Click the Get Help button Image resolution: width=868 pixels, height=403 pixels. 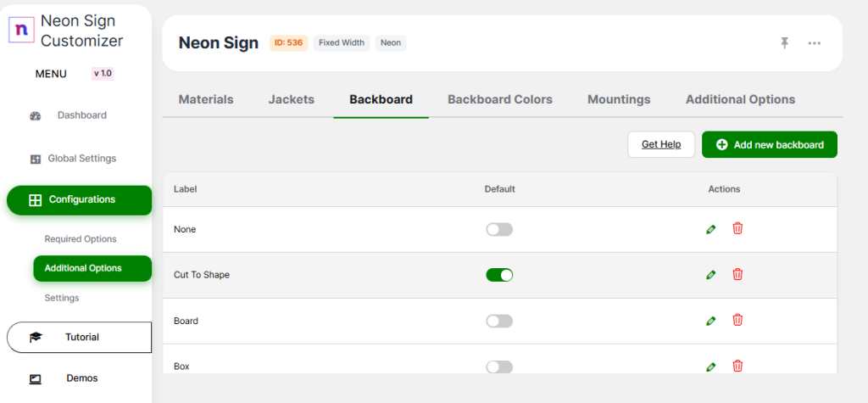point(661,144)
